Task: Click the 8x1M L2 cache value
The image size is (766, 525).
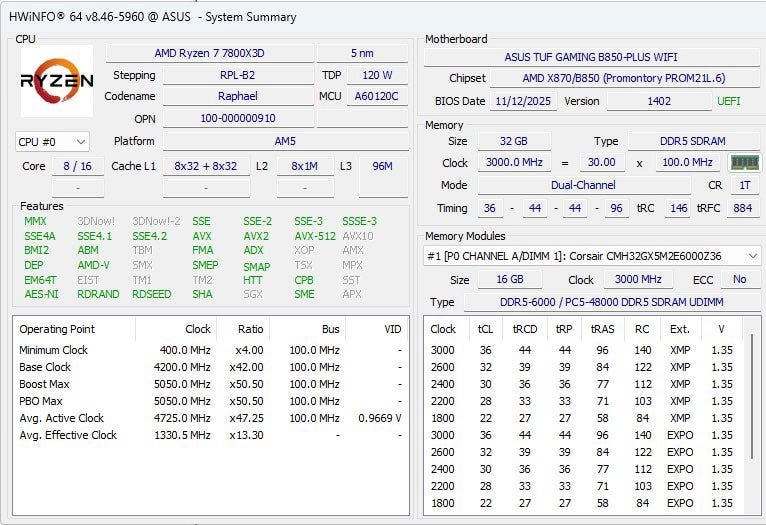Action: tap(305, 166)
